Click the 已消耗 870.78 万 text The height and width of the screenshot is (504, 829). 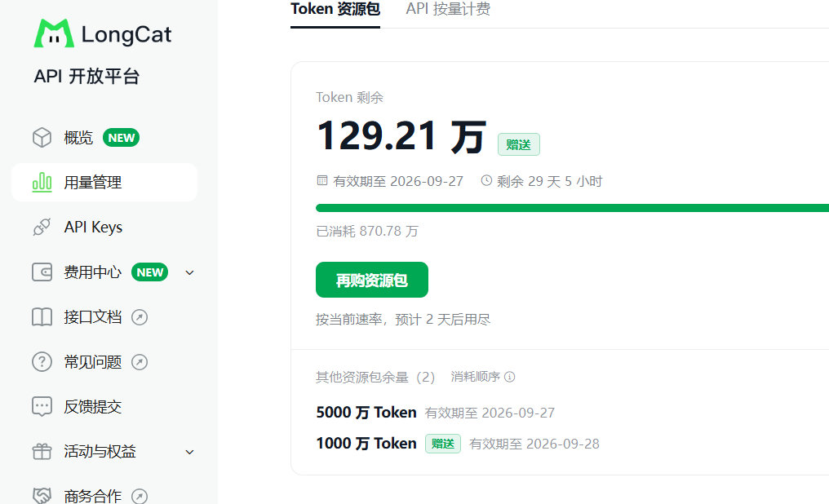(367, 232)
